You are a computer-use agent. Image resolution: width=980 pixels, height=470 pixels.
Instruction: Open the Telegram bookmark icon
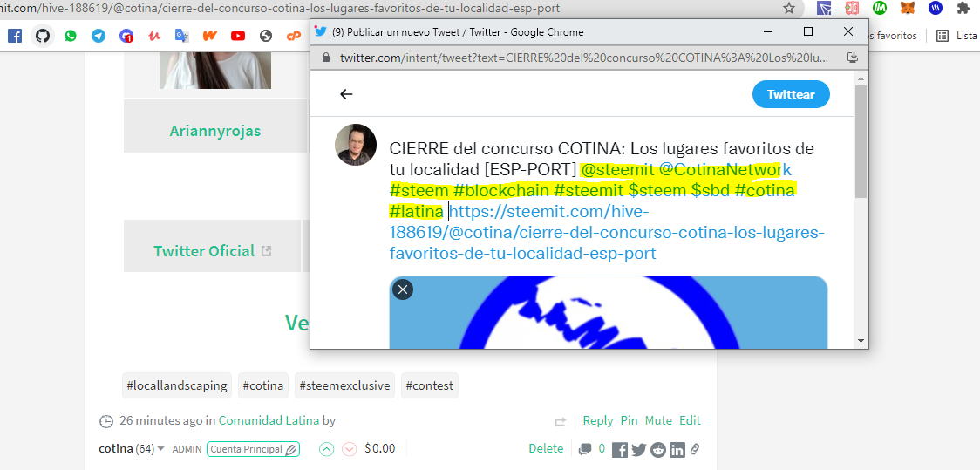[x=99, y=36]
